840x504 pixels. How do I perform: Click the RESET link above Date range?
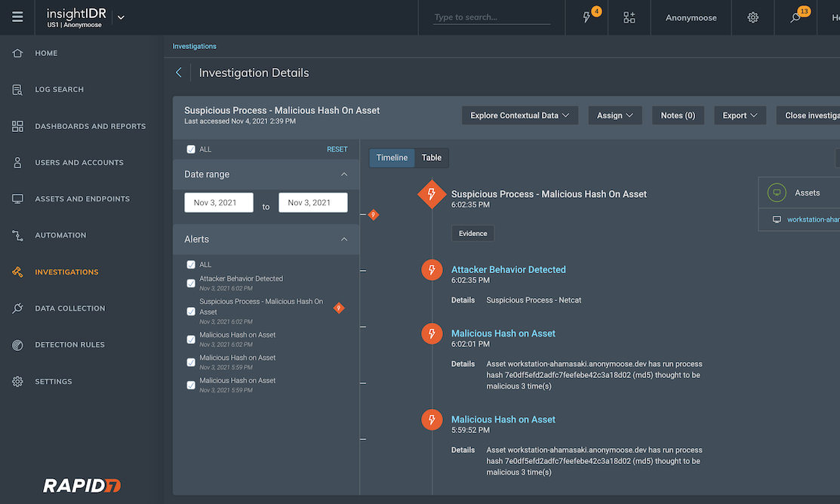[337, 149]
